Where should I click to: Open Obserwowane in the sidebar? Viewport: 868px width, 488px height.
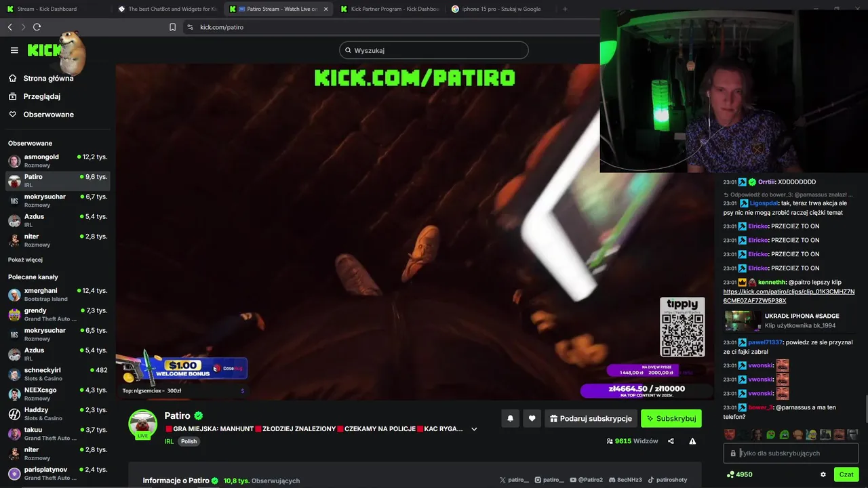point(41,115)
